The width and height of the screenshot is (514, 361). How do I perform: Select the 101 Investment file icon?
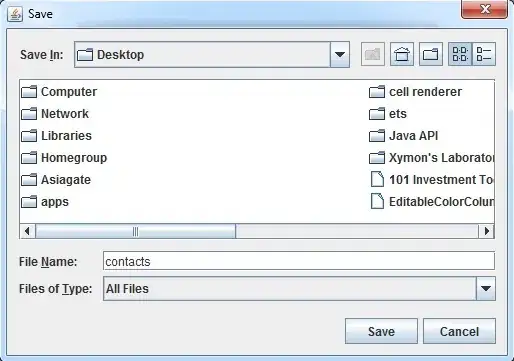coord(377,179)
